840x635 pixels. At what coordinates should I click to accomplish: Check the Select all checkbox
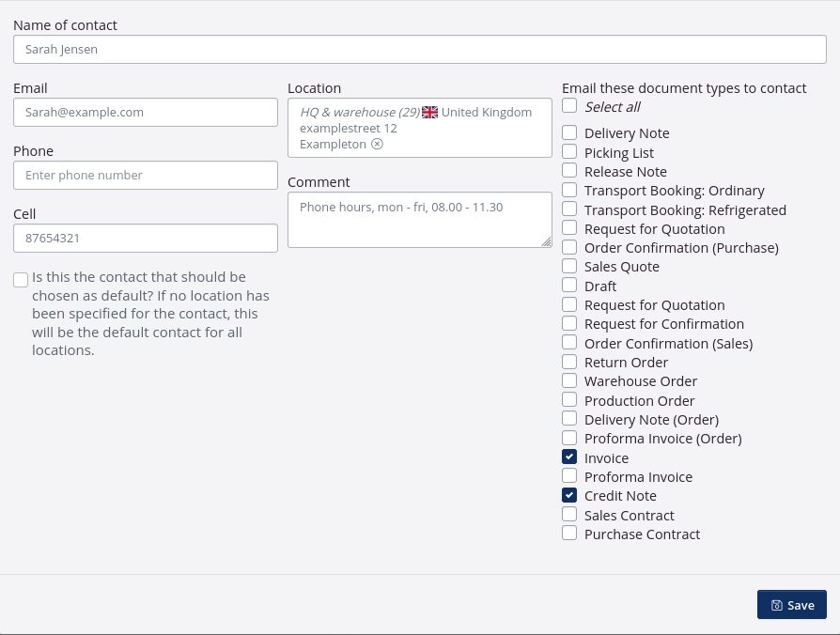(569, 106)
